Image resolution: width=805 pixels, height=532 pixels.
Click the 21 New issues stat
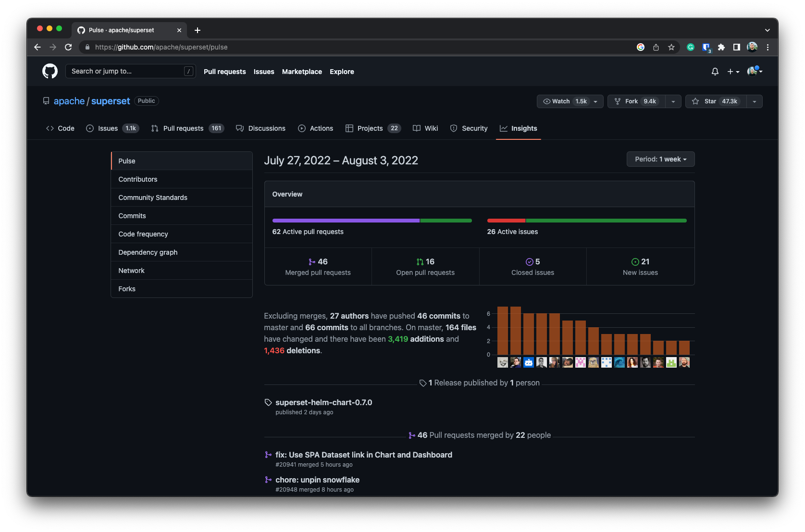tap(640, 267)
